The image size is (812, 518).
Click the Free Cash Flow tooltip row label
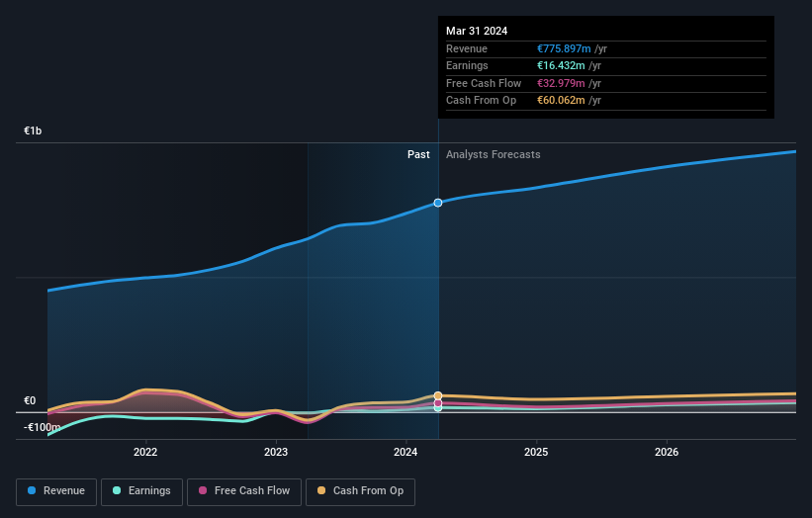click(x=484, y=83)
